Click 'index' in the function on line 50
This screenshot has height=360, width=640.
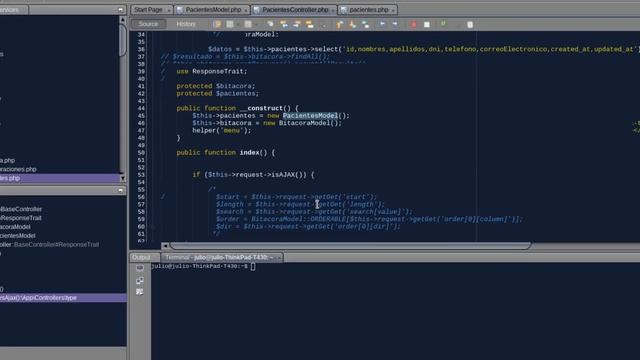(x=249, y=152)
